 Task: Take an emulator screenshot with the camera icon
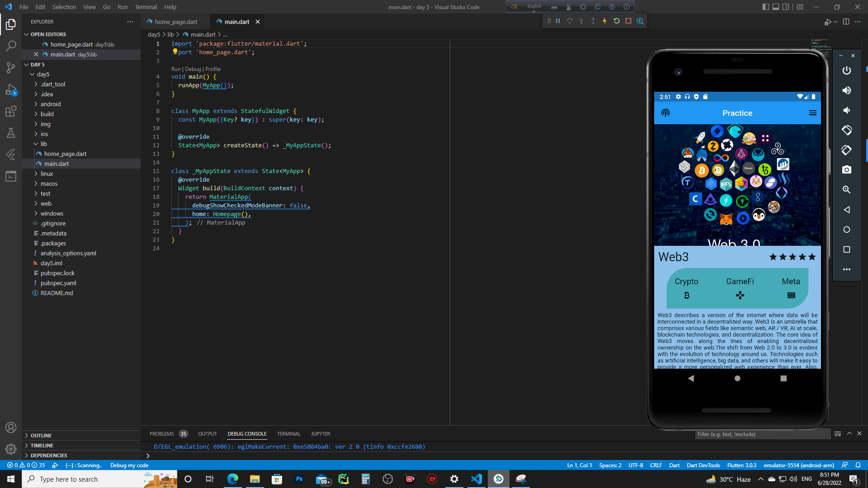tap(847, 170)
